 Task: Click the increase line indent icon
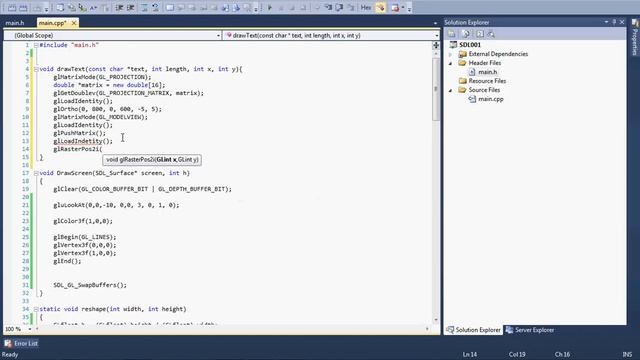tap(131, 8)
